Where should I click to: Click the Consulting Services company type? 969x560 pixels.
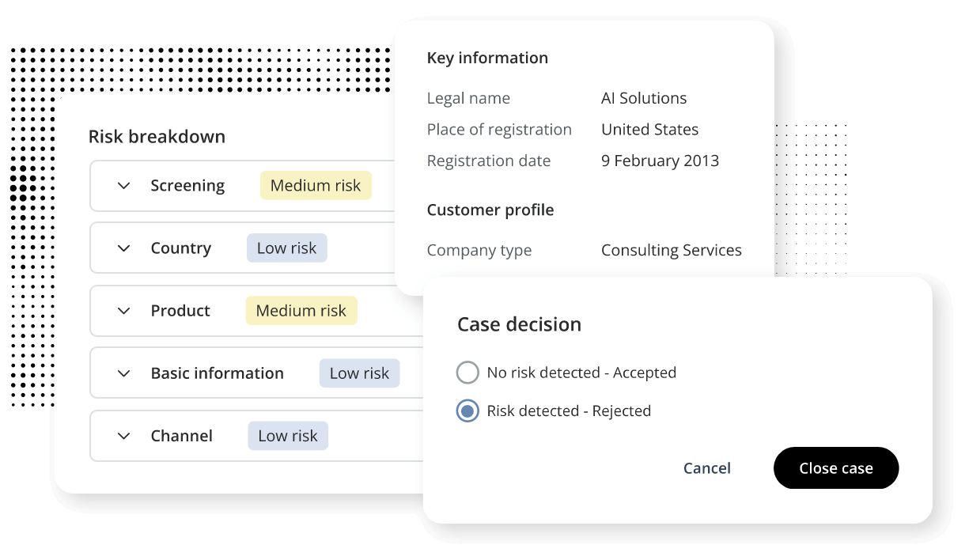[672, 251]
